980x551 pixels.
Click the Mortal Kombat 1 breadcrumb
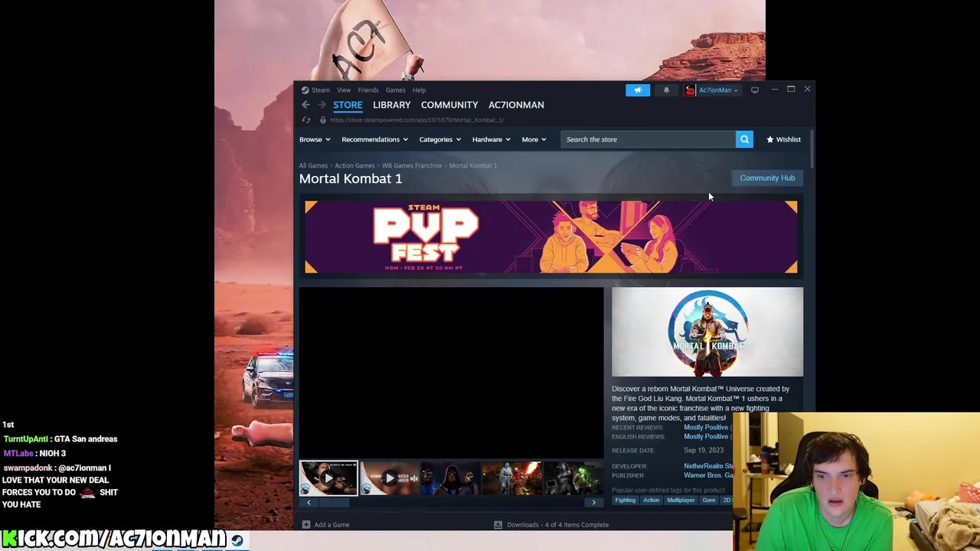pyautogui.click(x=473, y=165)
